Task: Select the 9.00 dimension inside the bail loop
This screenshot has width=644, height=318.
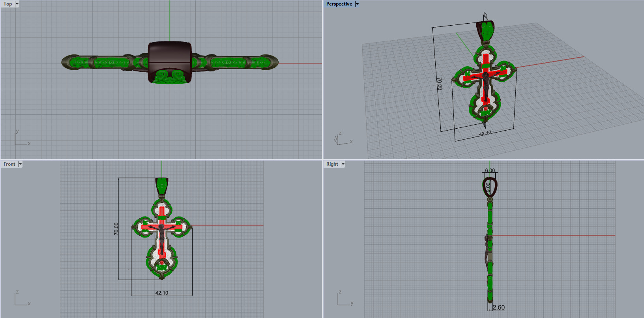Action: 488,187
